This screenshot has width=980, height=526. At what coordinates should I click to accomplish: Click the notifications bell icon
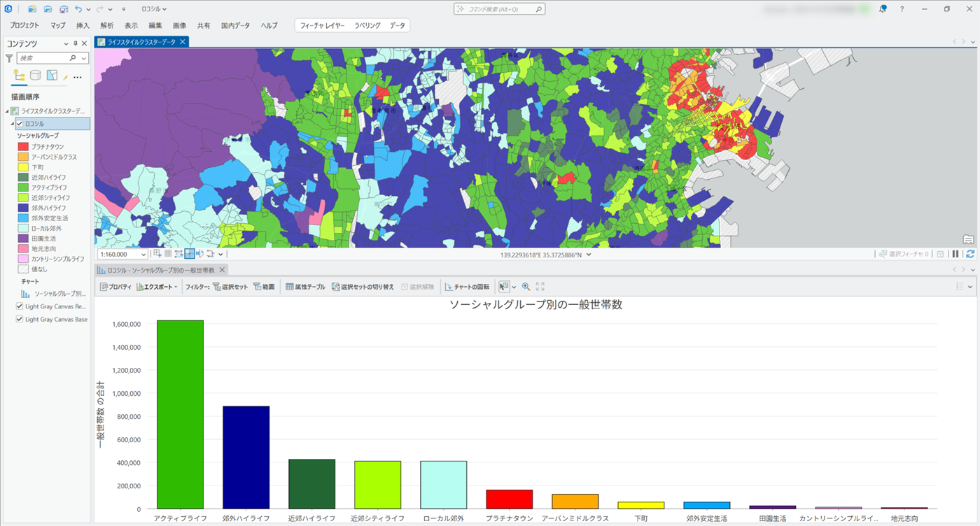(x=883, y=9)
